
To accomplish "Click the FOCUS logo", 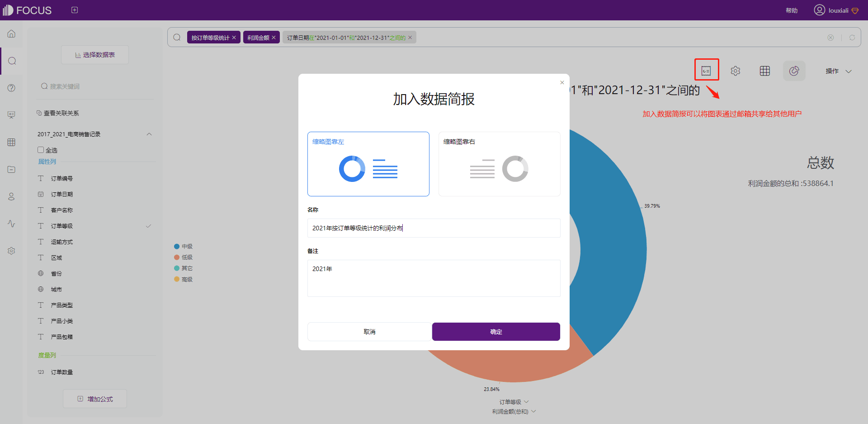I will coord(27,10).
